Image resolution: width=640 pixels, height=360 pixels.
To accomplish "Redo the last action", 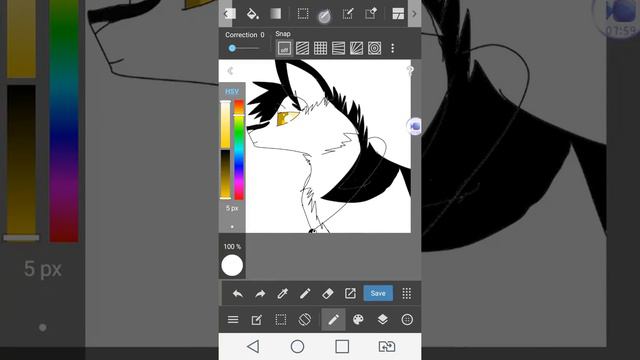I will (x=260, y=293).
